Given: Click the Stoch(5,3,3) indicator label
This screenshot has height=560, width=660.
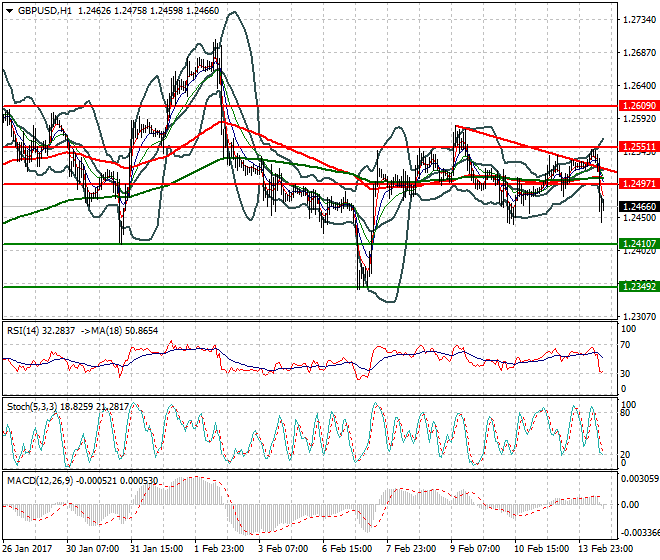Looking at the screenshot, I should [32, 406].
